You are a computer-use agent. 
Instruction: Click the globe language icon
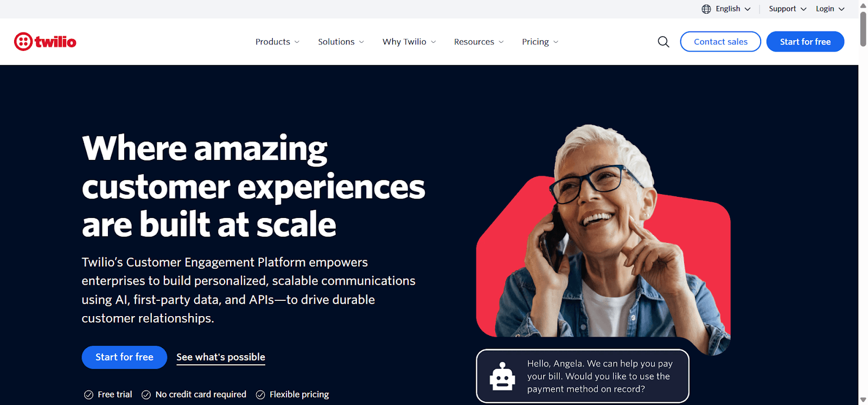click(x=706, y=9)
